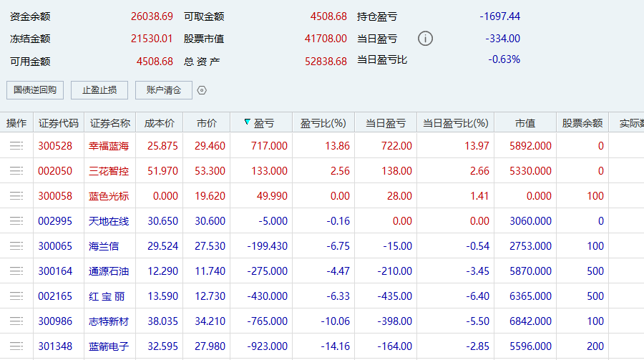Select the 证券代码 column header

pos(59,123)
